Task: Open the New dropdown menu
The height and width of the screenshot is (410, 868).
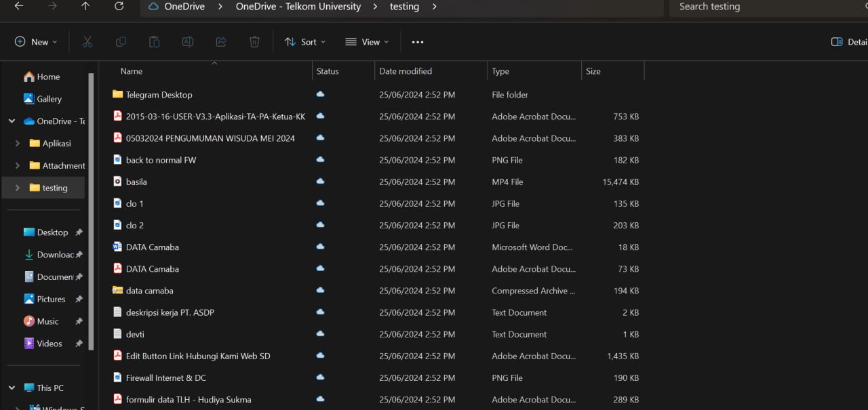Action: [x=36, y=42]
